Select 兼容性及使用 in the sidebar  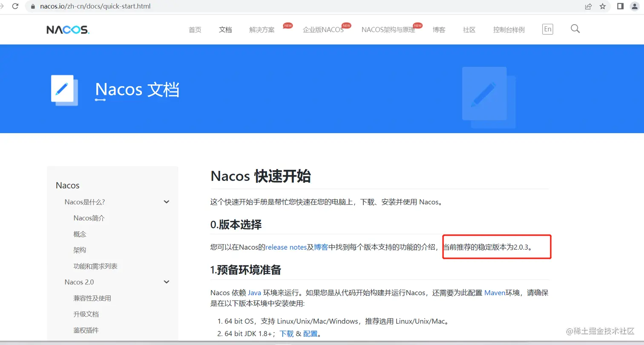[92, 298]
